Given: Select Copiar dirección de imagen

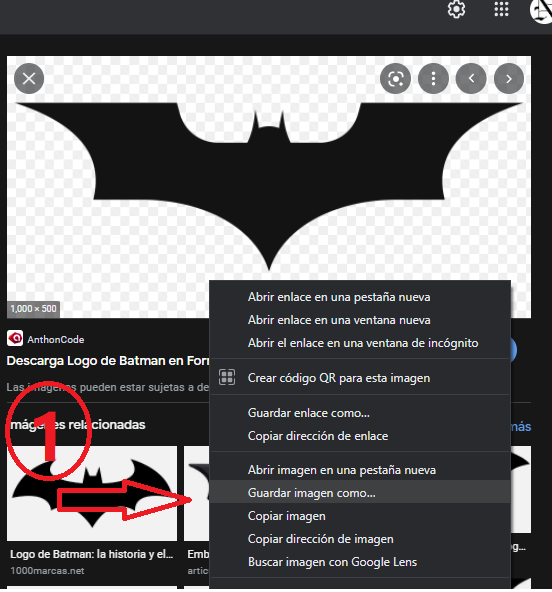Looking at the screenshot, I should click(360, 539).
